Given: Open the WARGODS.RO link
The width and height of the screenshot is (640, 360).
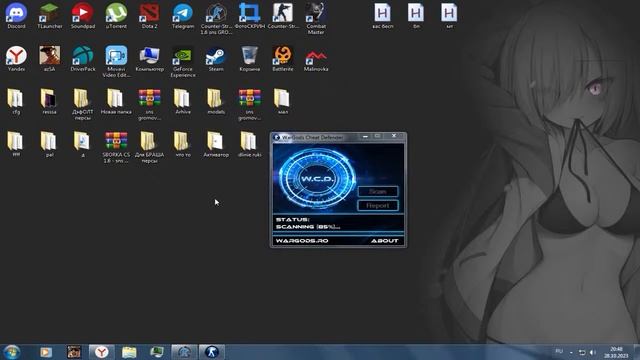Looking at the screenshot, I should [302, 241].
